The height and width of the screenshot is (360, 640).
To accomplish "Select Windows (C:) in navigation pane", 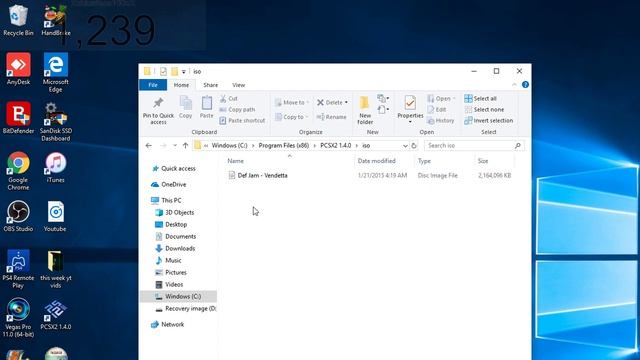I will point(178,296).
